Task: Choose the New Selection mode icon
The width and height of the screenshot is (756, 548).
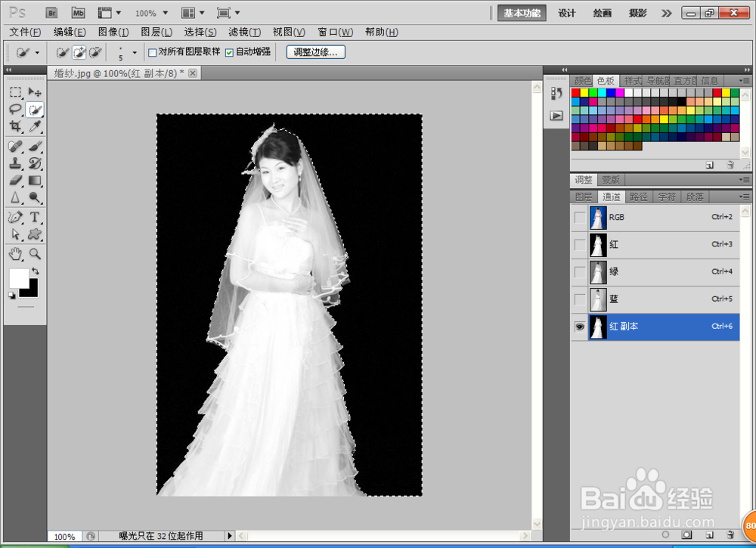Action: pos(62,52)
